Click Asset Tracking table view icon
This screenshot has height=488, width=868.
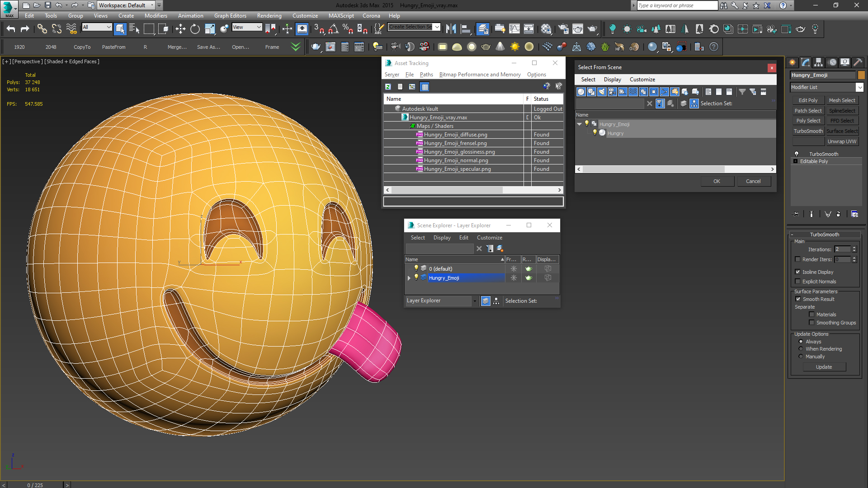[425, 87]
